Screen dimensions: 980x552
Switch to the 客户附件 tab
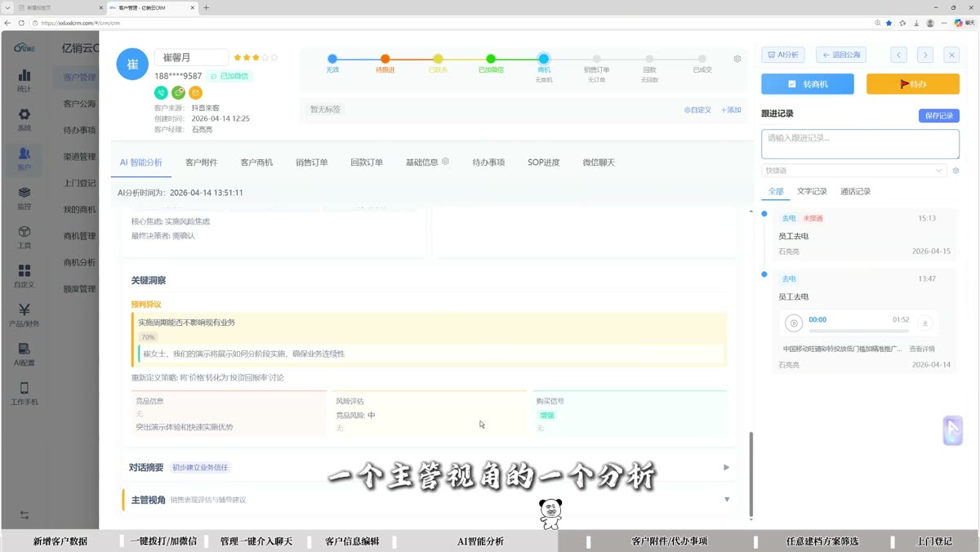[x=202, y=162]
